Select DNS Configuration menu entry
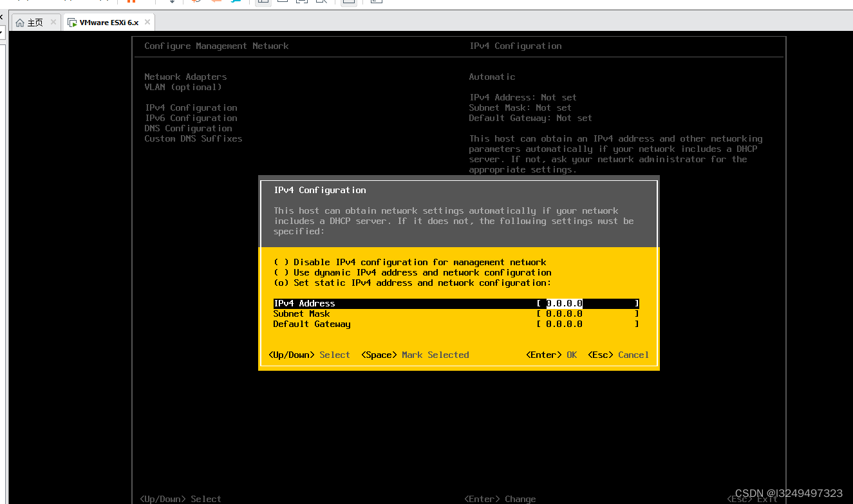853x504 pixels. click(x=188, y=129)
